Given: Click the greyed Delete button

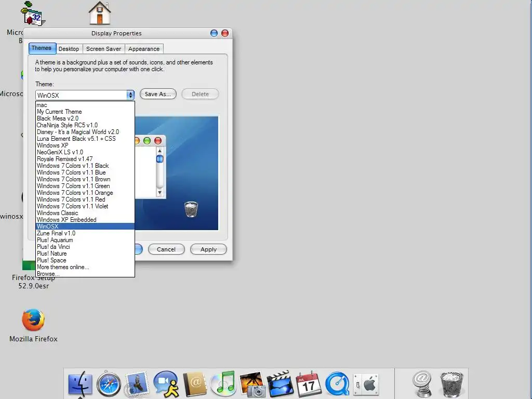Looking at the screenshot, I should (200, 94).
